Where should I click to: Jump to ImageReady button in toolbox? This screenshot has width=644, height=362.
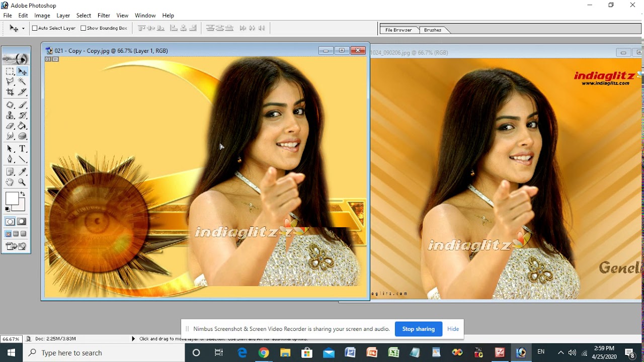(16, 246)
